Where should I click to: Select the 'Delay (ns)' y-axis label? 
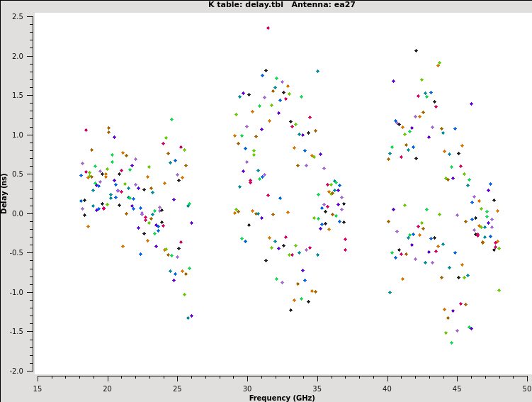5,193
